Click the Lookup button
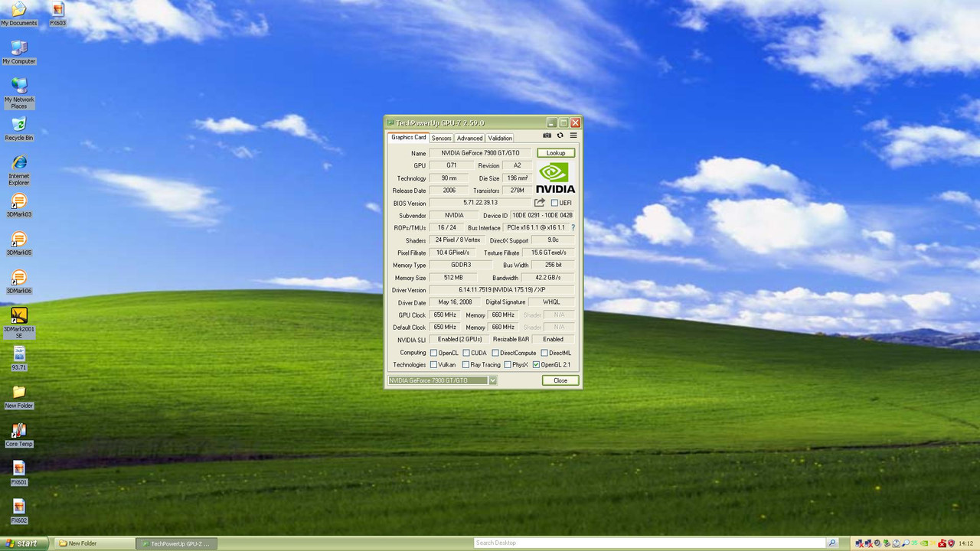 [556, 153]
